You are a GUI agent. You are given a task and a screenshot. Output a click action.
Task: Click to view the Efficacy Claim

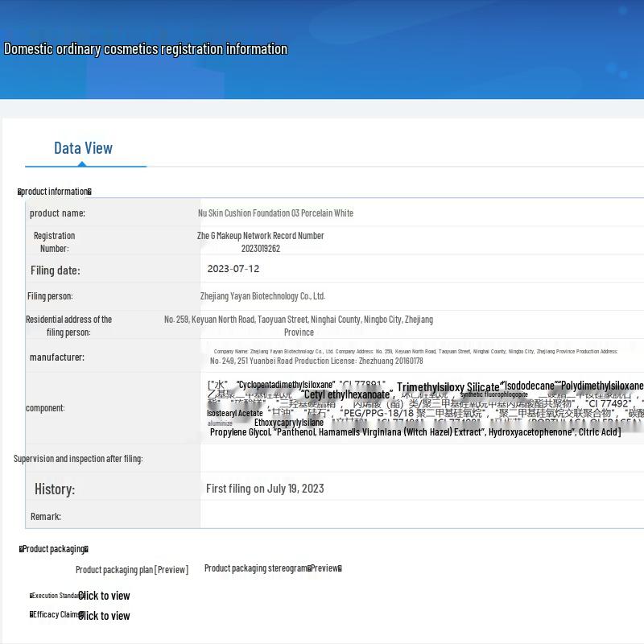pyautogui.click(x=104, y=616)
